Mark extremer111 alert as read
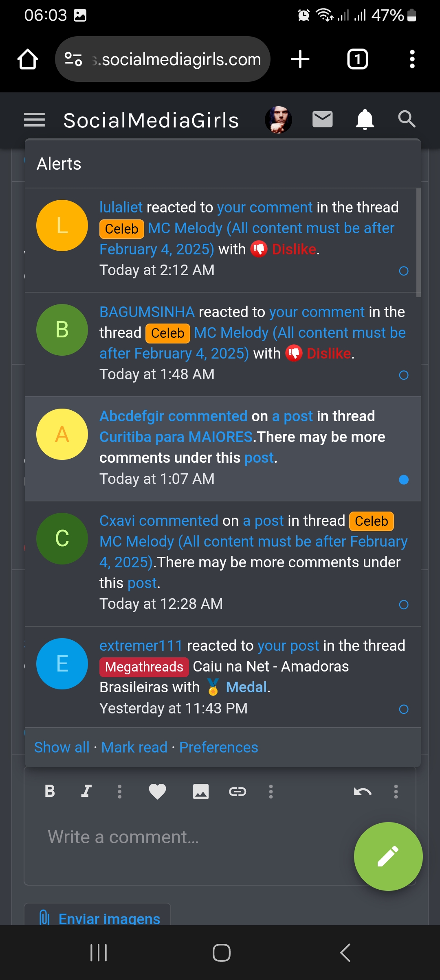The height and width of the screenshot is (980, 440). coord(403,709)
